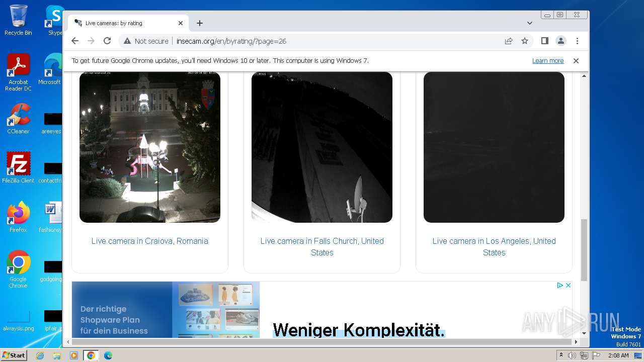Open the Craiova camera thumbnail
The height and width of the screenshot is (362, 644).
point(150,147)
